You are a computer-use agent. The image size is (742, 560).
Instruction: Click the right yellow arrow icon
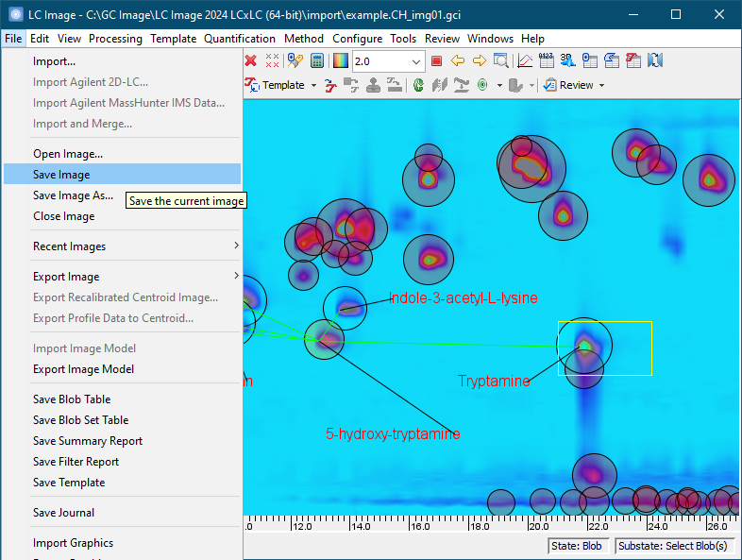pyautogui.click(x=480, y=61)
